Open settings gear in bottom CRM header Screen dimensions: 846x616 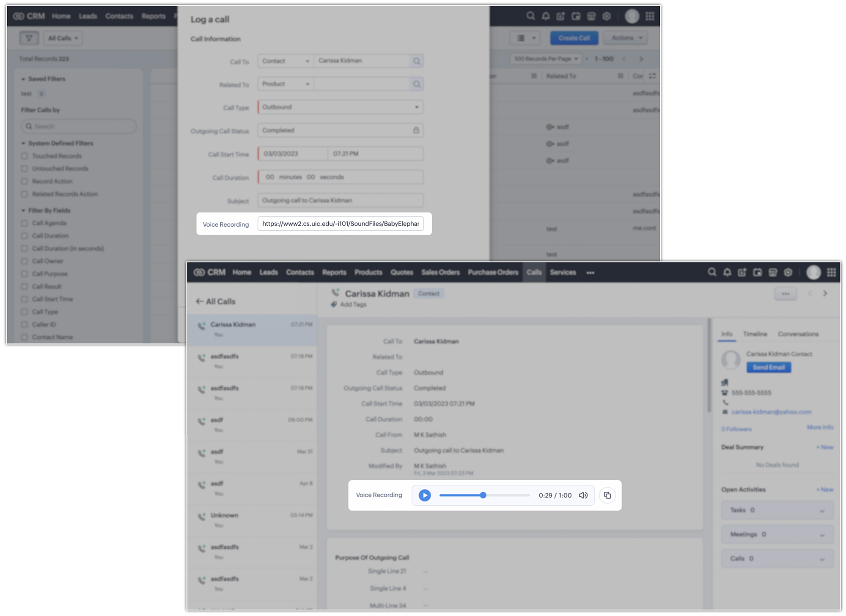click(788, 272)
